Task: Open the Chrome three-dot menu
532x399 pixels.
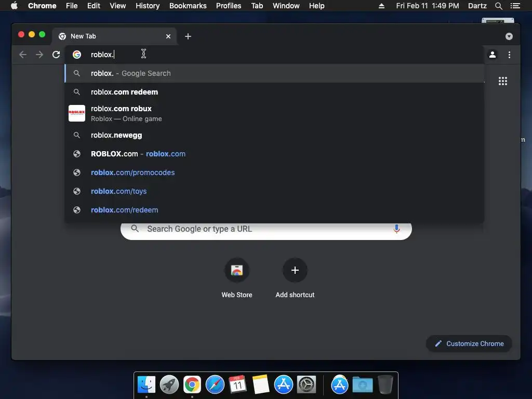Action: click(x=509, y=55)
